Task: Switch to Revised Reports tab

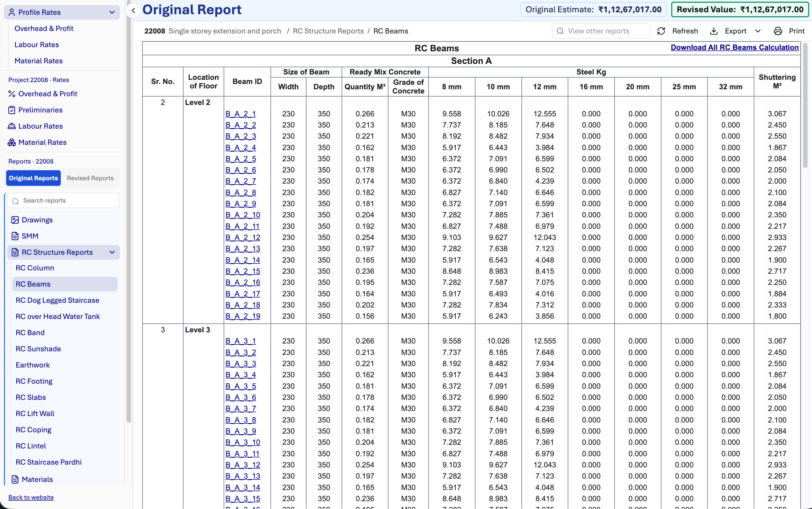Action: (x=90, y=178)
